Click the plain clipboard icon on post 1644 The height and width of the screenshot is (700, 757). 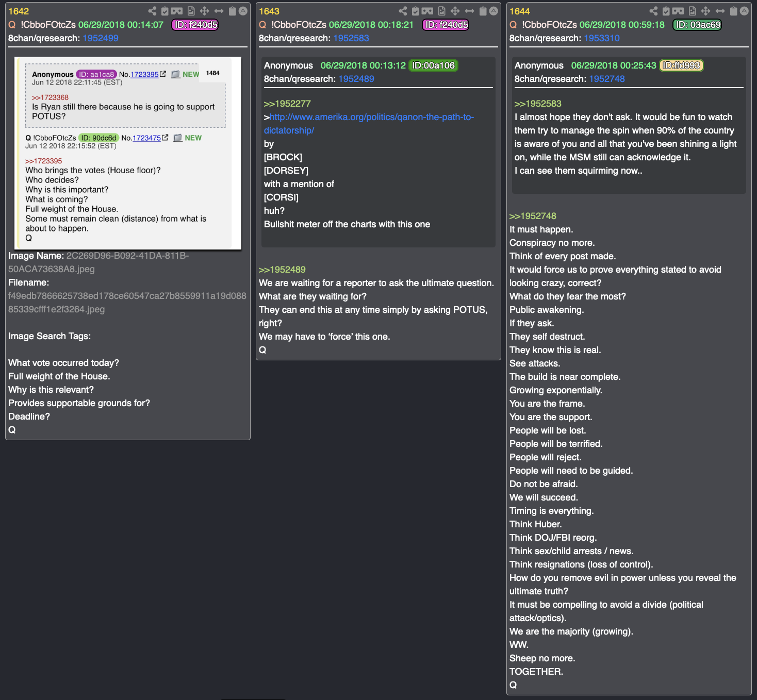coord(733,11)
